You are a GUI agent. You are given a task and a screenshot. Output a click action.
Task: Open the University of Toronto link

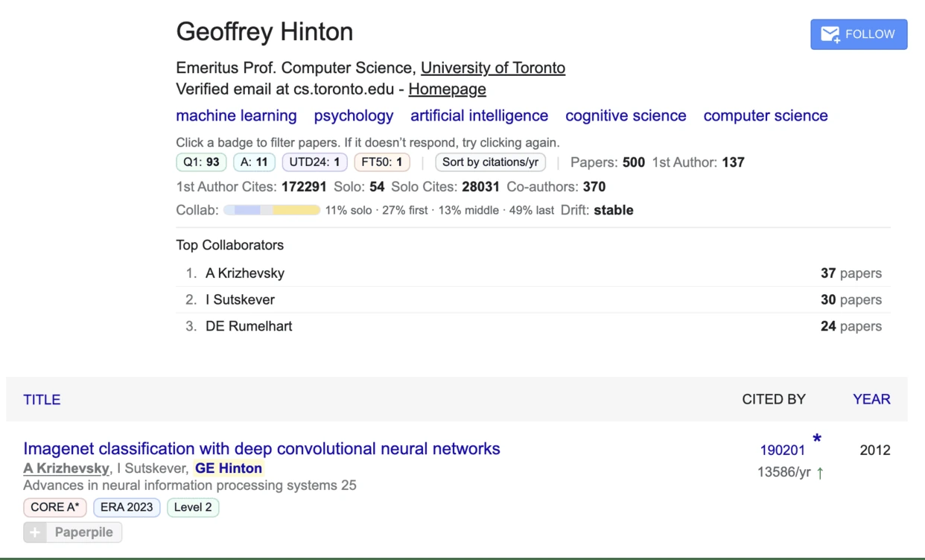493,68
